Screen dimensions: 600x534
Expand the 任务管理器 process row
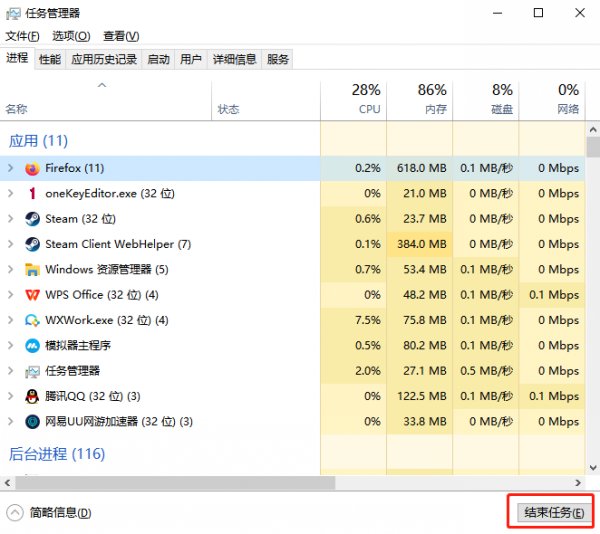pos(11,371)
